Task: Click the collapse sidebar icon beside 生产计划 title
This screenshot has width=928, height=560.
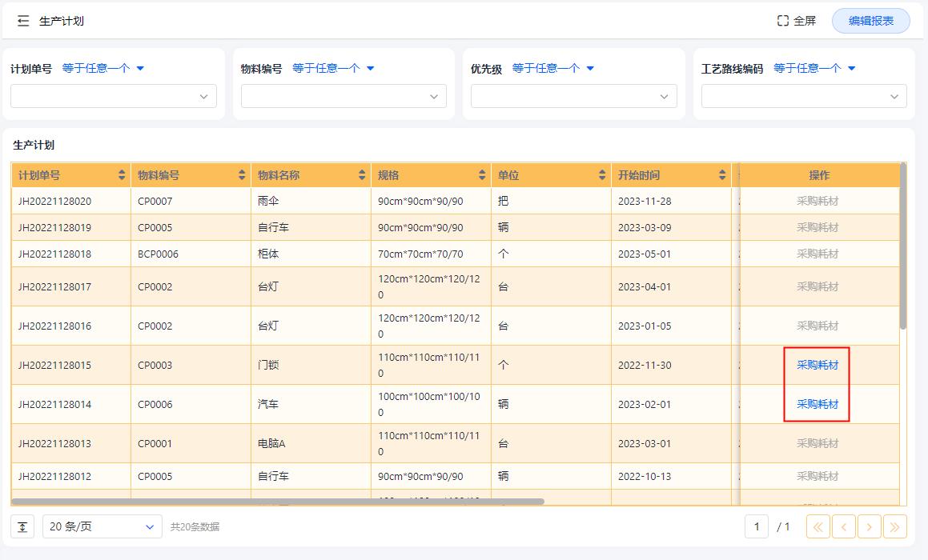Action: coord(22,20)
